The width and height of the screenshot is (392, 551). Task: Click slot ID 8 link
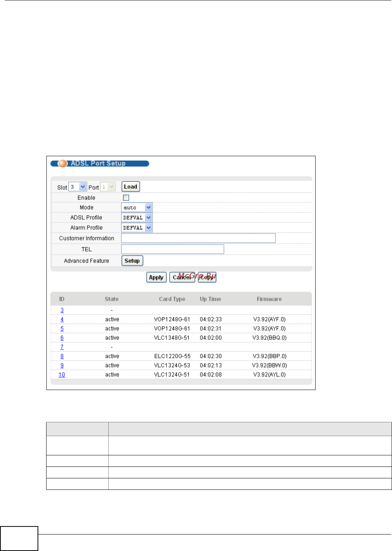(62, 356)
